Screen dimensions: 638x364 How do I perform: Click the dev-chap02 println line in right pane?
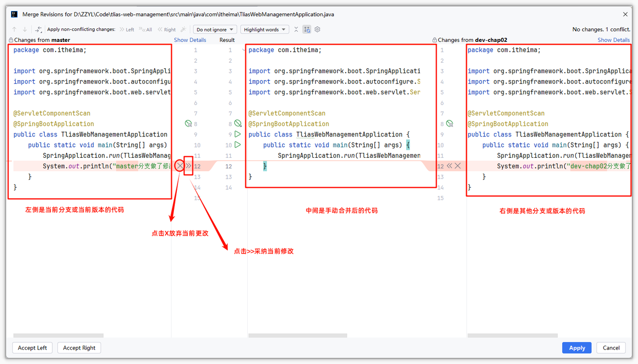pyautogui.click(x=564, y=166)
